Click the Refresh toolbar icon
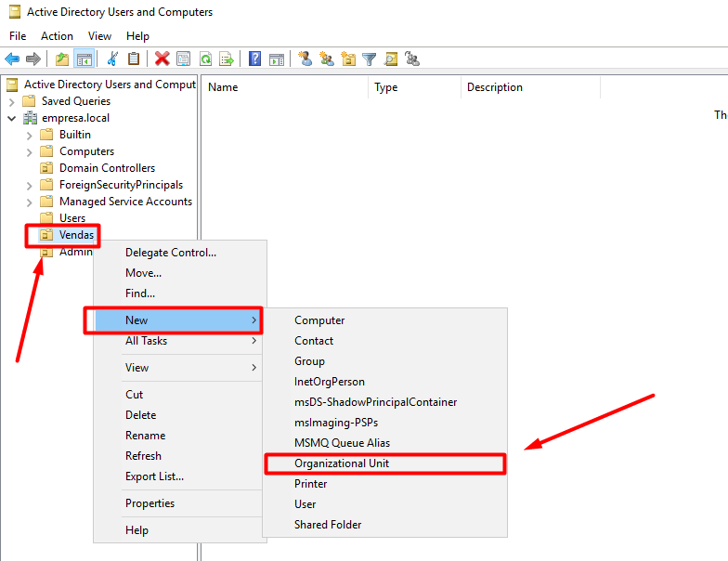The width and height of the screenshot is (728, 561). (x=205, y=59)
